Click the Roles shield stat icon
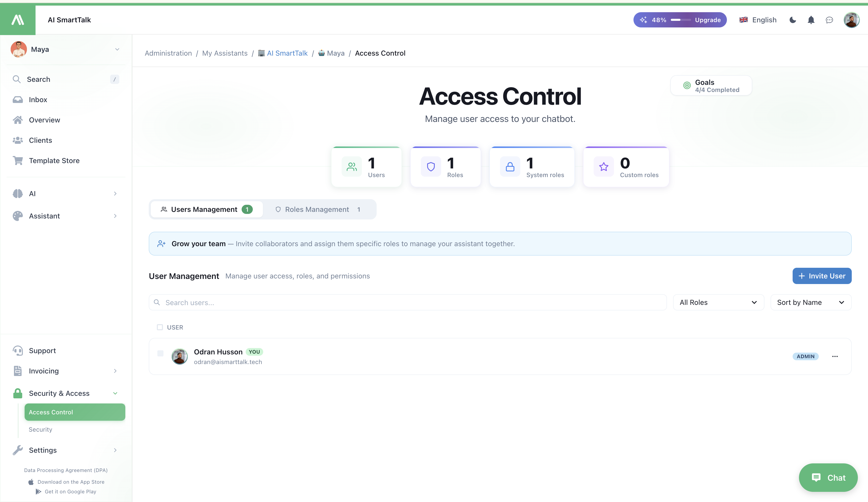868x502 pixels. tap(431, 167)
